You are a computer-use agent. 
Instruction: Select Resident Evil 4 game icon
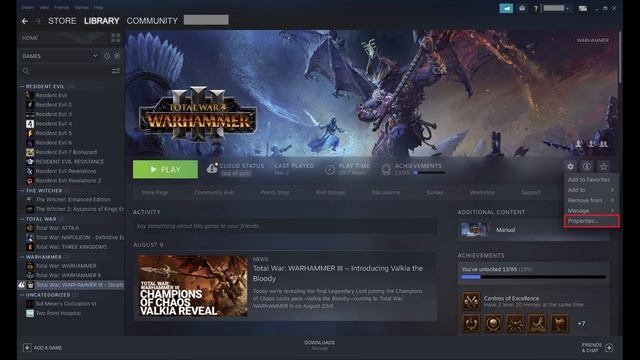30,123
